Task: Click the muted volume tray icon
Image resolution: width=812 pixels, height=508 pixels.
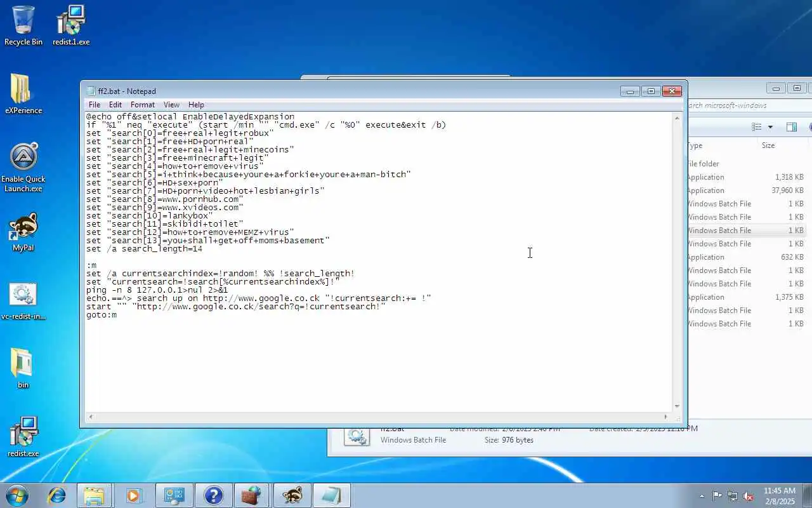Action: point(749,496)
